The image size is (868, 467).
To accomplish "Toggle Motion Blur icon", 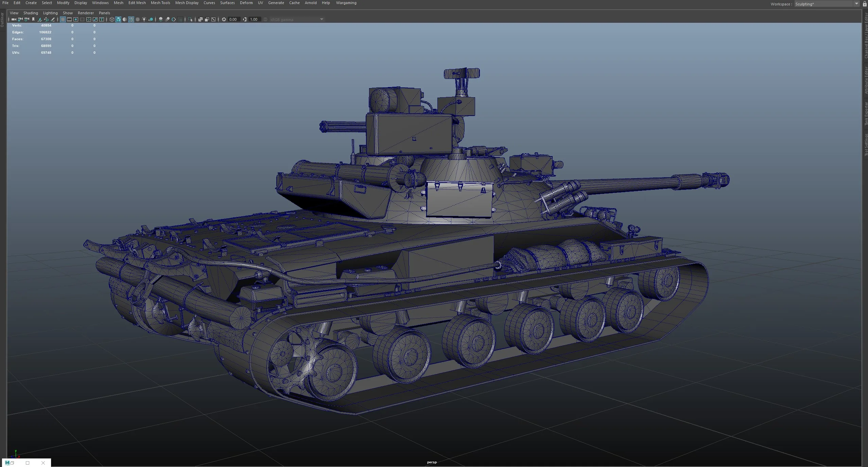I will 167,19.
